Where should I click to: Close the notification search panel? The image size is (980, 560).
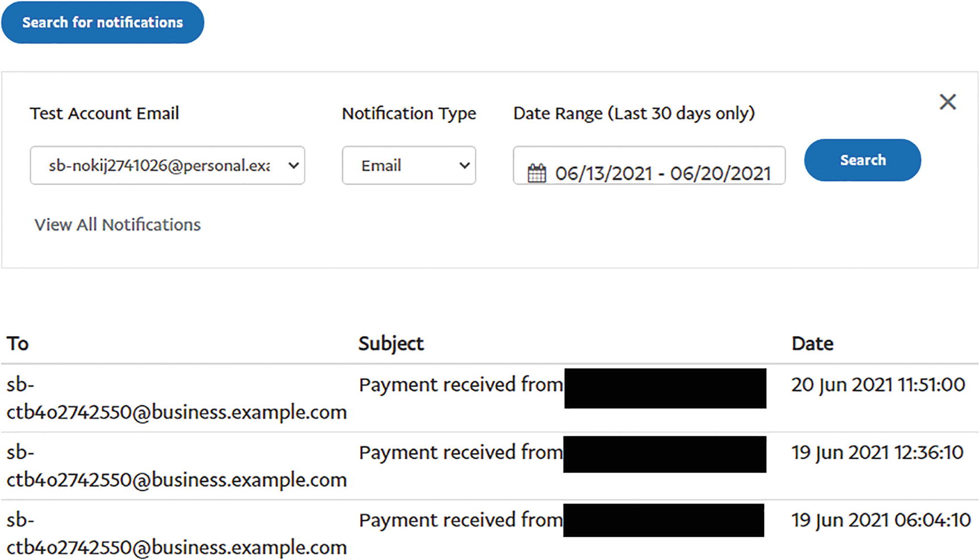point(947,102)
